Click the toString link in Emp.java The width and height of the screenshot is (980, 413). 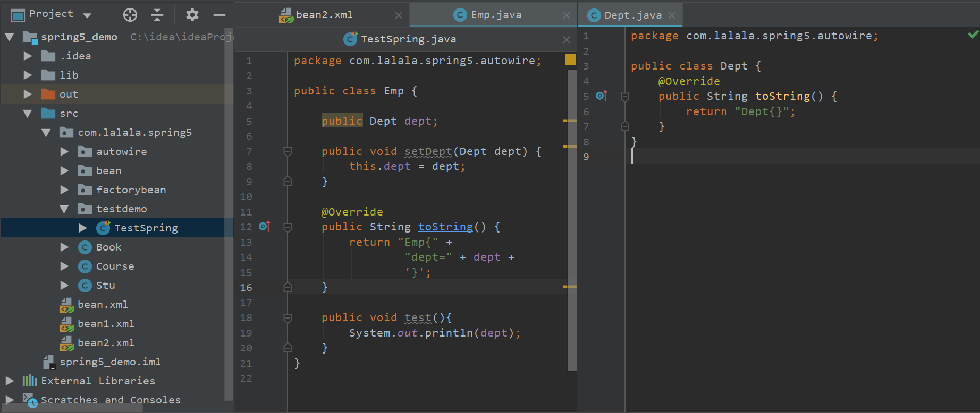(x=445, y=227)
